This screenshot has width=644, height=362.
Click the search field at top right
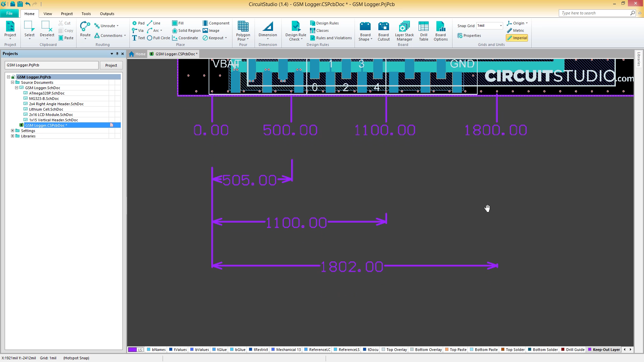pos(594,13)
